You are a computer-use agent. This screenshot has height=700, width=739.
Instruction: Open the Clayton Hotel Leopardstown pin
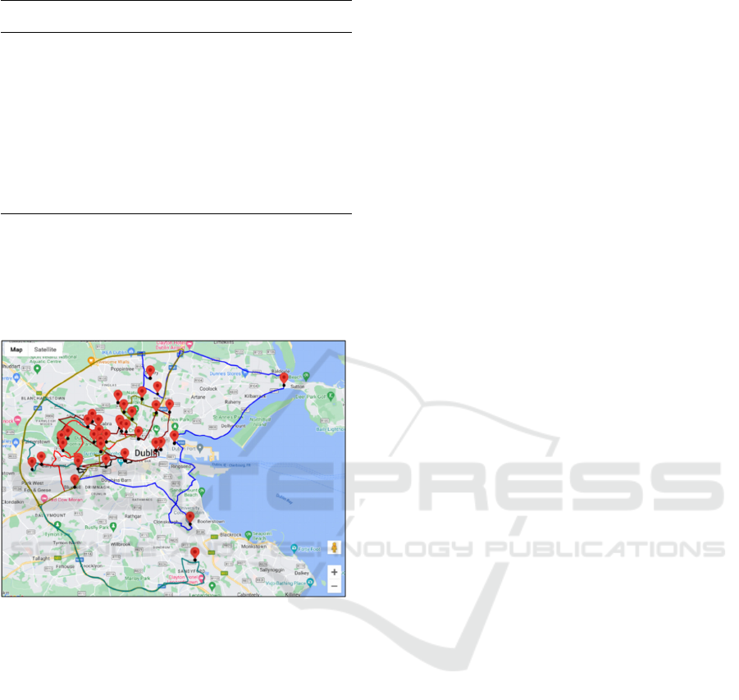(202, 579)
